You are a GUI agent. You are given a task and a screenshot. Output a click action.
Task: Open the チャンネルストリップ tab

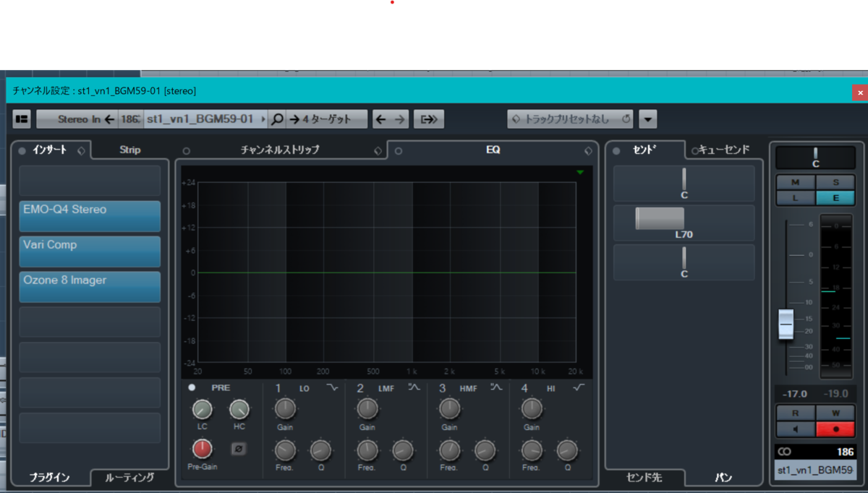point(280,150)
